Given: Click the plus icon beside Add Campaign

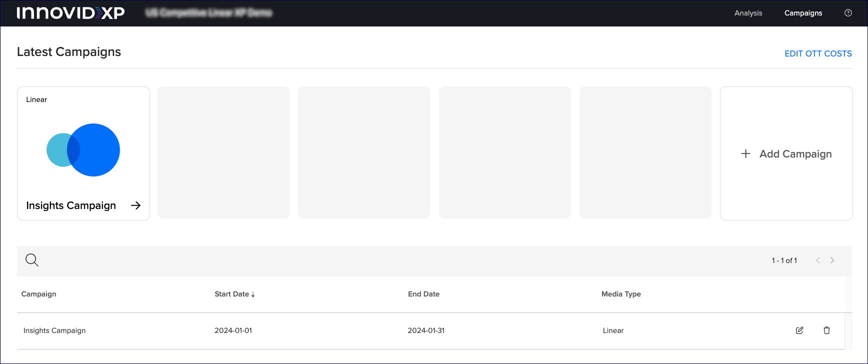Looking at the screenshot, I should point(745,154).
